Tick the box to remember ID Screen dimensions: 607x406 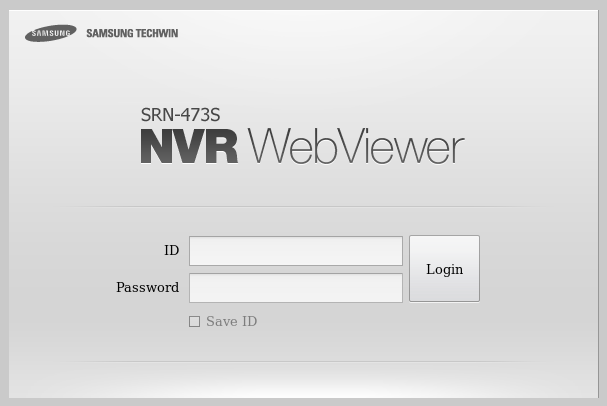[194, 322]
